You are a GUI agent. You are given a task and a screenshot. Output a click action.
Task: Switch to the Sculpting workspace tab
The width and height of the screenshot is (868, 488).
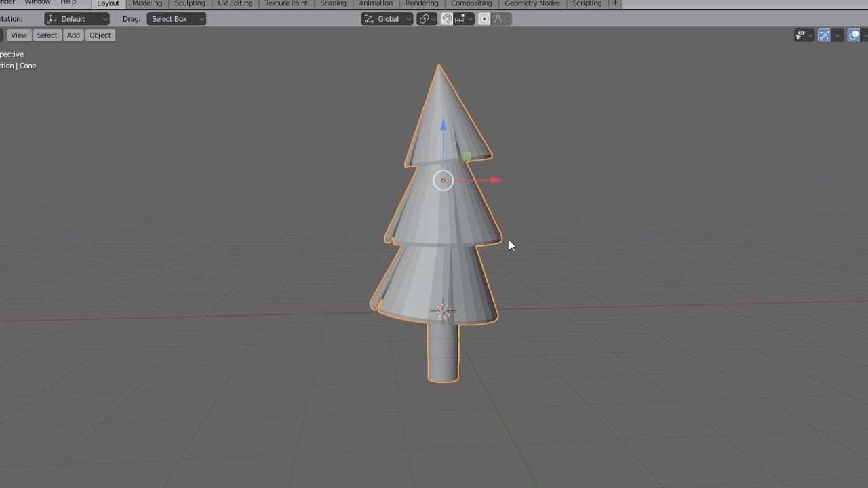(x=190, y=3)
